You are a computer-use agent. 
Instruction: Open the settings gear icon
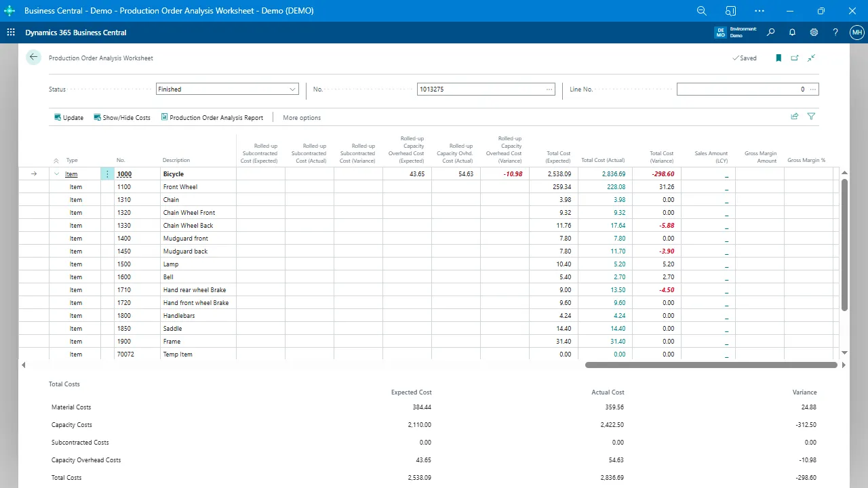pos(814,33)
